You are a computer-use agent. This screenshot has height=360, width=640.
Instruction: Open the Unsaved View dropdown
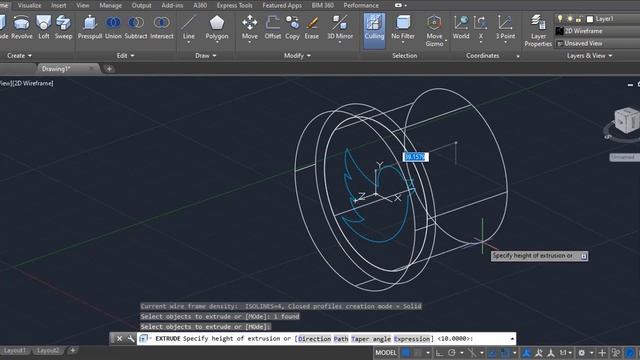tap(597, 43)
